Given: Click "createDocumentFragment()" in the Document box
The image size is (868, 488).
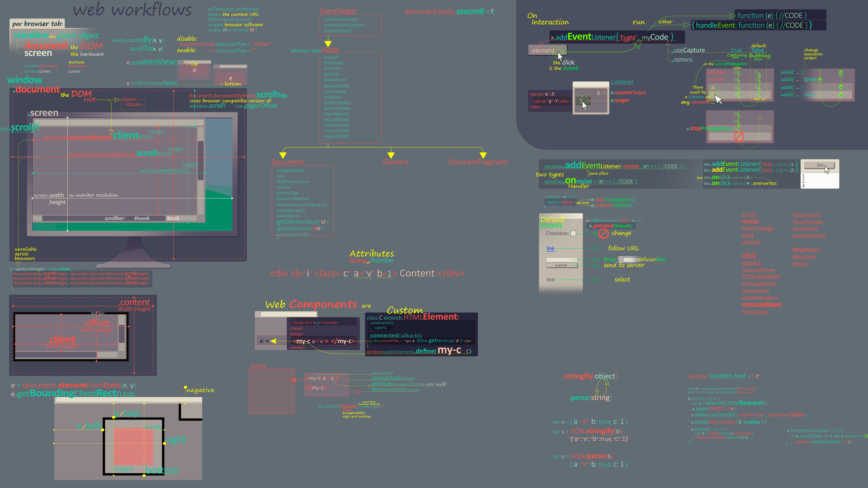Looking at the screenshot, I should pos(301,205).
